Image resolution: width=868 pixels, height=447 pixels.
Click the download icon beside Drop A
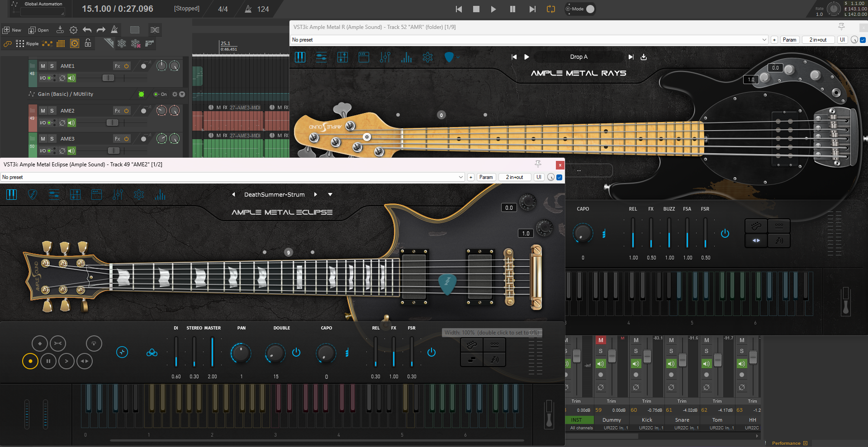click(x=644, y=57)
